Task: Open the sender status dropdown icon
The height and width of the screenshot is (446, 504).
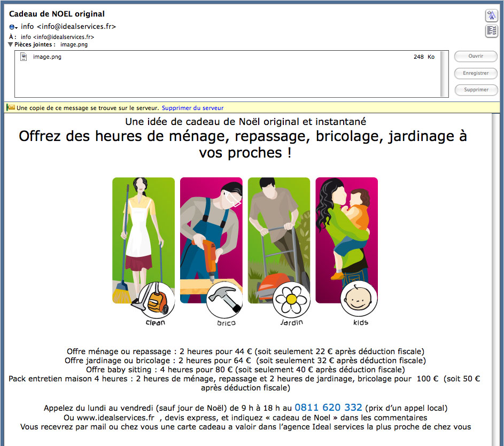Action: 13,27
